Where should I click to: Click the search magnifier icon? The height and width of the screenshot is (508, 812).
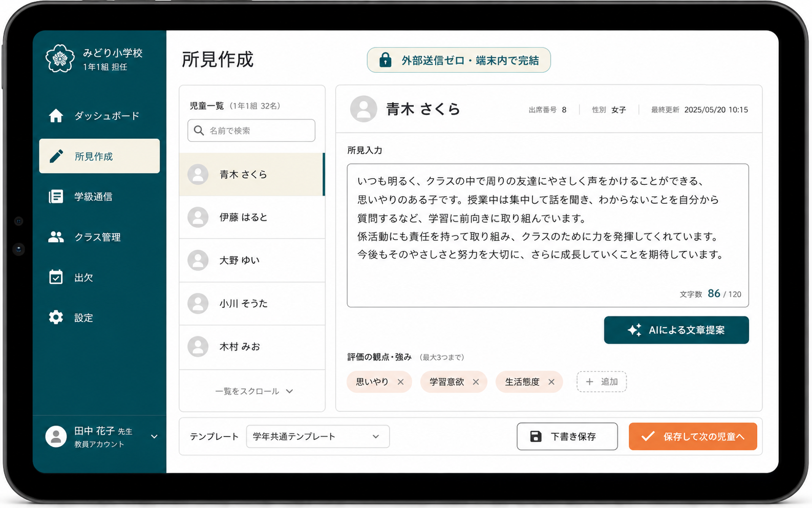(199, 131)
